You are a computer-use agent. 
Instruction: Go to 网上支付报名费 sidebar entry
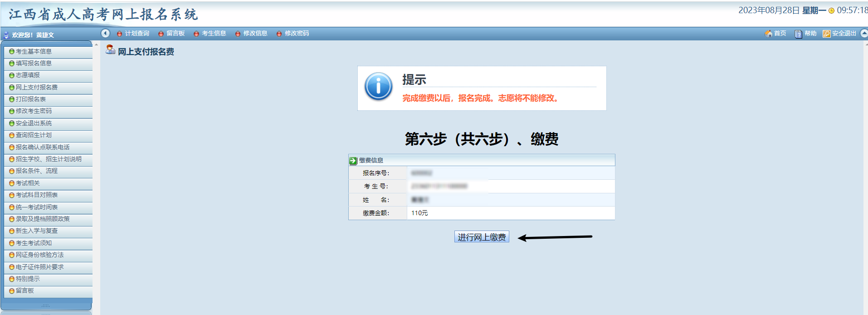click(37, 87)
